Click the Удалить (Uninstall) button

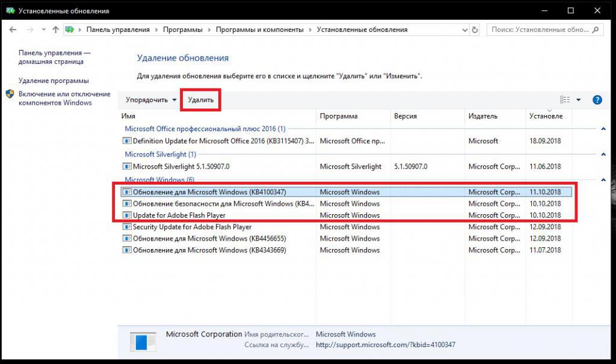click(x=200, y=100)
